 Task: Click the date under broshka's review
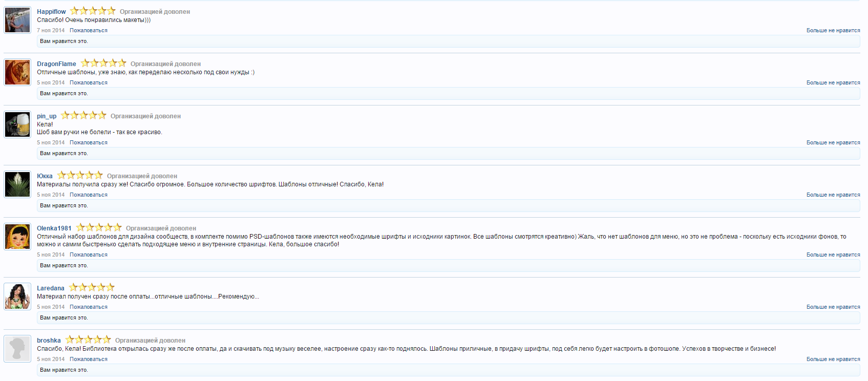(x=51, y=359)
